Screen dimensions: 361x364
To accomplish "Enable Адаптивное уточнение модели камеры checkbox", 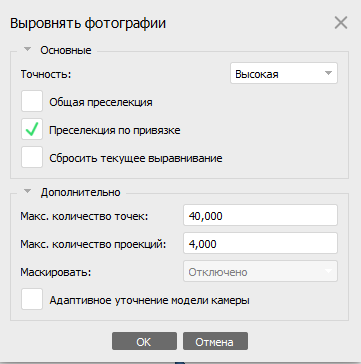I will 32,299.
